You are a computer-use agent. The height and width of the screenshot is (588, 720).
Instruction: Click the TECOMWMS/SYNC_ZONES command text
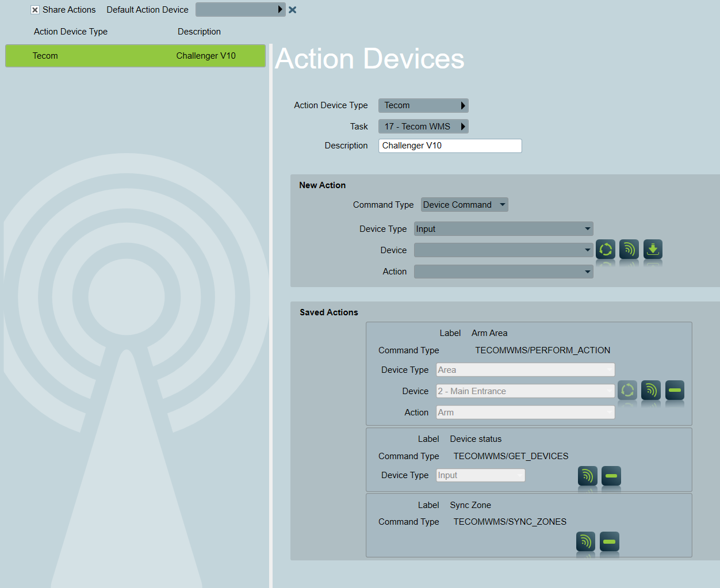(510, 522)
